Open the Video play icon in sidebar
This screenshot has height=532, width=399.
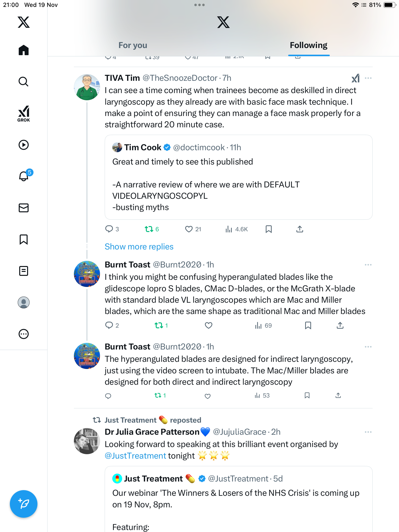pos(24,145)
